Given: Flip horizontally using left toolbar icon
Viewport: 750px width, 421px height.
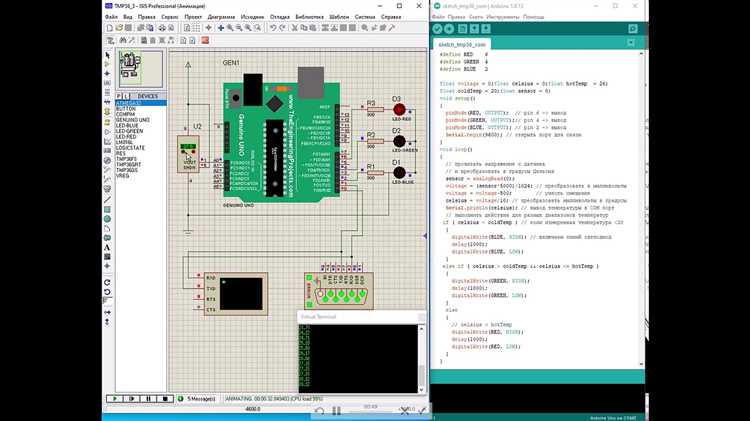Looking at the screenshot, I should click(107, 312).
